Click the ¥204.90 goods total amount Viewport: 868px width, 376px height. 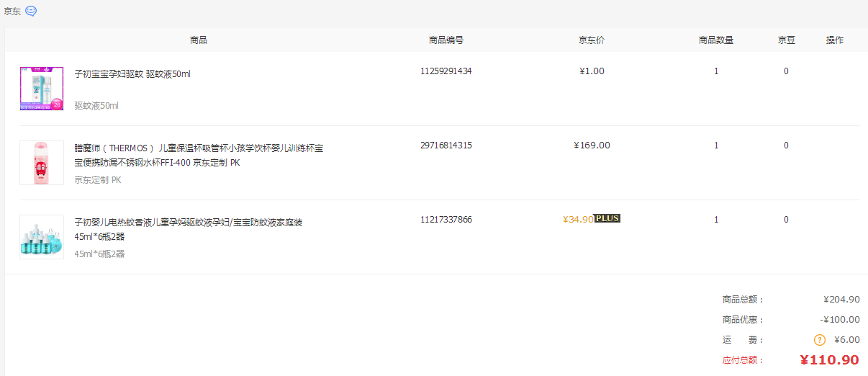click(x=841, y=300)
